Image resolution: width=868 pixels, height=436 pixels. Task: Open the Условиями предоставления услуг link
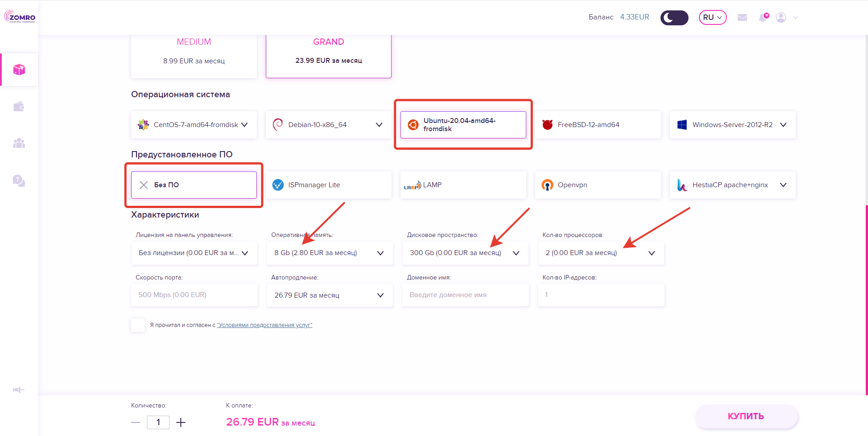pos(264,325)
